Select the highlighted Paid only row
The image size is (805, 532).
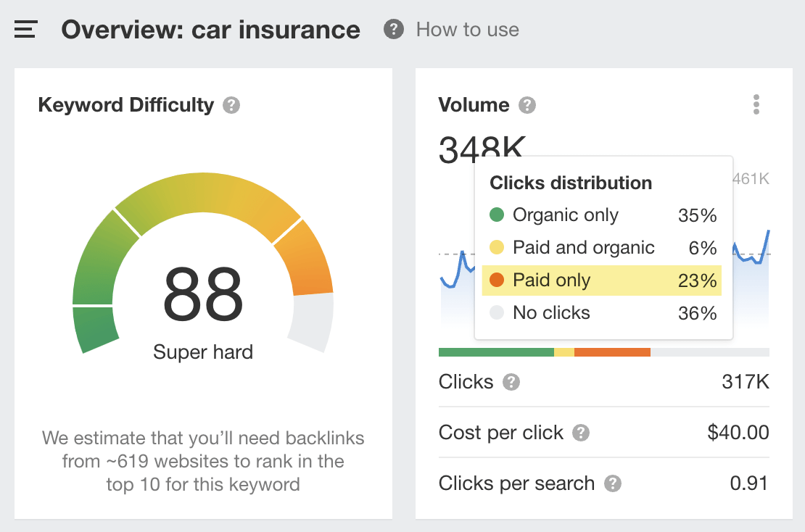601,280
